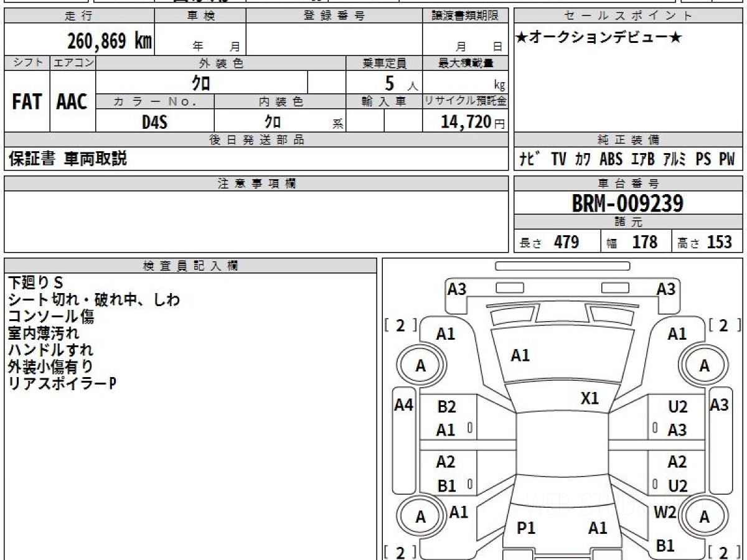Click the ABS equipment item
747x560 pixels.
pos(611,159)
